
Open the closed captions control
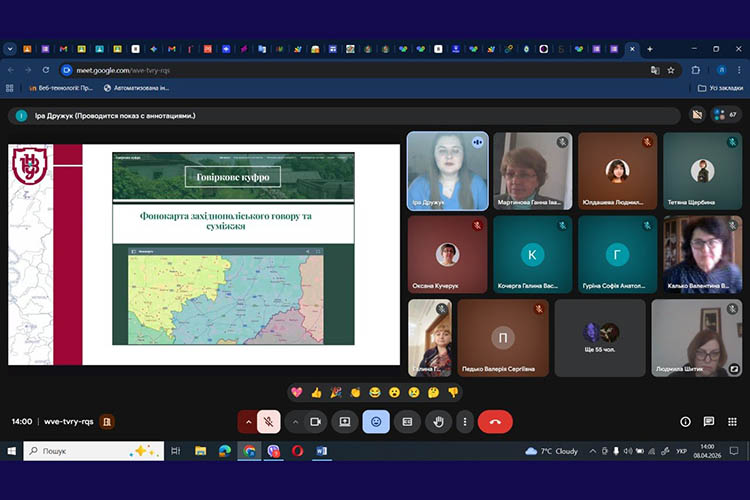coord(407,422)
